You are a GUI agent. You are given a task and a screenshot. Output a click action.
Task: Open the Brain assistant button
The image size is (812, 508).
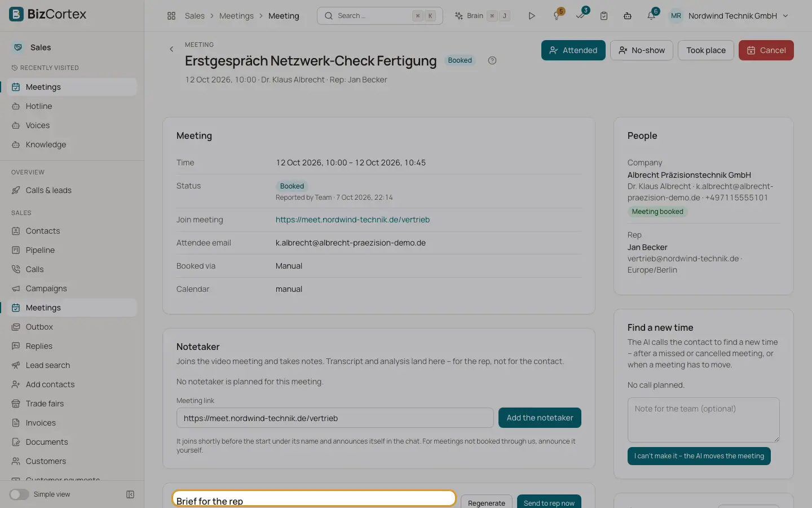tap(482, 16)
